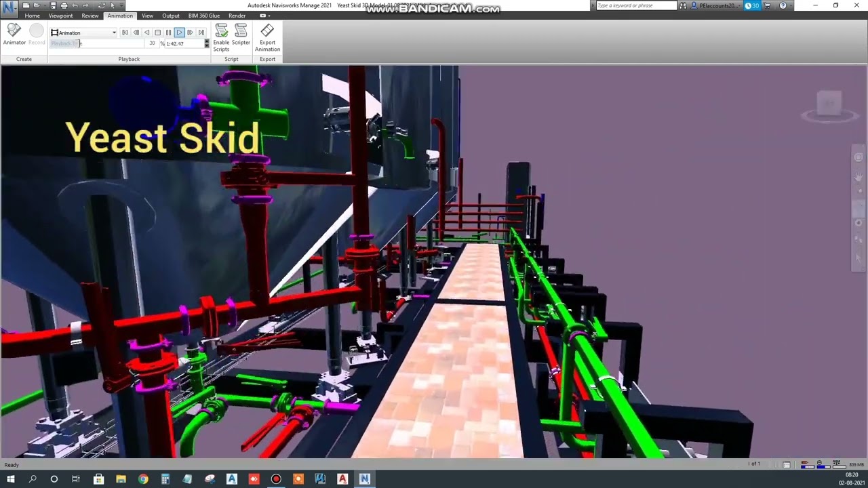Screen dimensions: 868x488
Task: Click the Export panel label
Action: click(267, 59)
